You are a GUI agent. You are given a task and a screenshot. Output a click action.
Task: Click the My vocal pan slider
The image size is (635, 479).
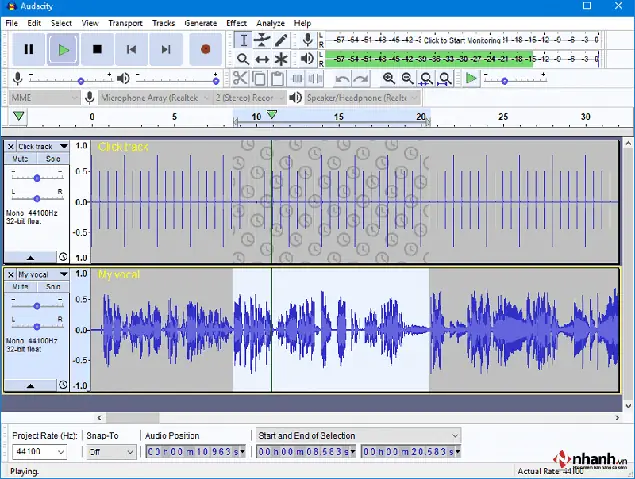click(x=37, y=326)
